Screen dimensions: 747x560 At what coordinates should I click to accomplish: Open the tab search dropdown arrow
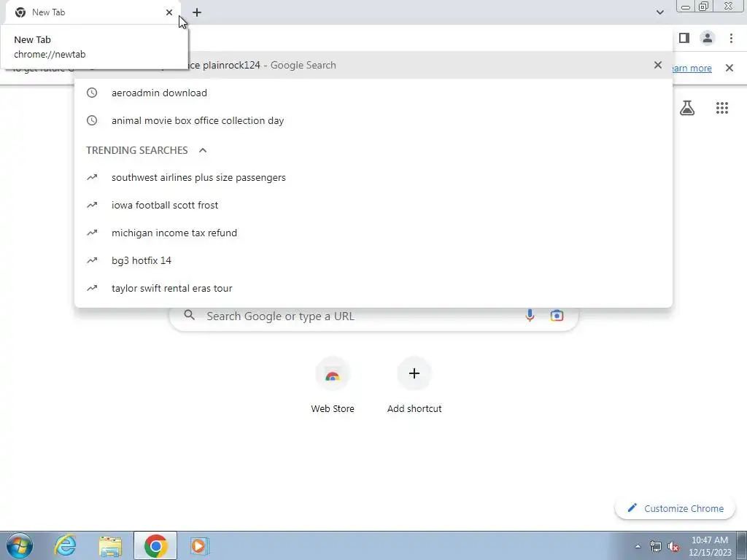659,12
